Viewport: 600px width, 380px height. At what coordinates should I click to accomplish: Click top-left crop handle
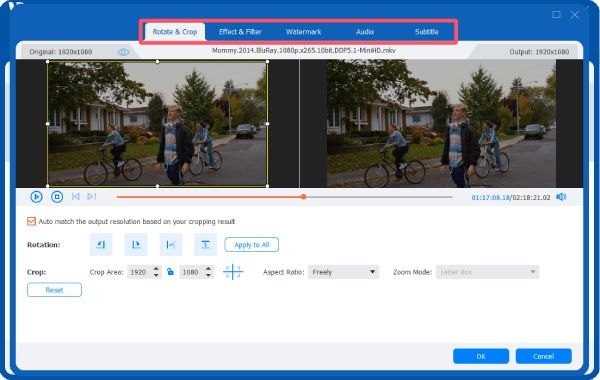pyautogui.click(x=47, y=62)
